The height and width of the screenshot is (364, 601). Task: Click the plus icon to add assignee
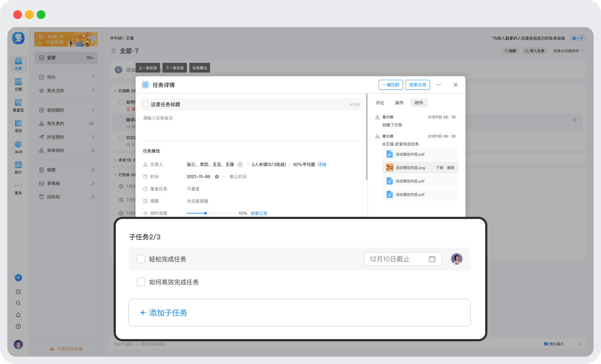click(x=240, y=164)
